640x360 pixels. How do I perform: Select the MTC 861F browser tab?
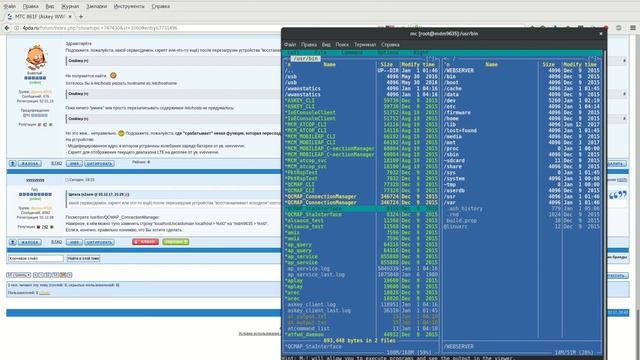point(40,17)
